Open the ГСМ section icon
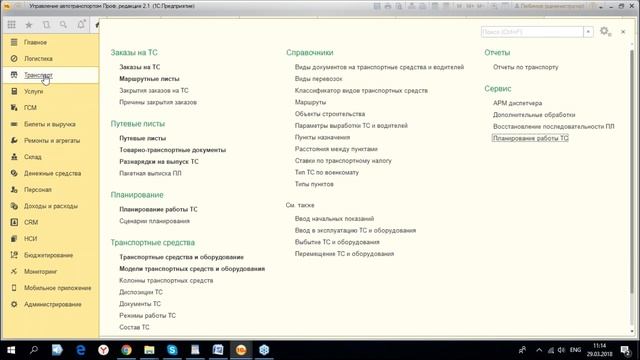640x360 pixels. (14, 108)
